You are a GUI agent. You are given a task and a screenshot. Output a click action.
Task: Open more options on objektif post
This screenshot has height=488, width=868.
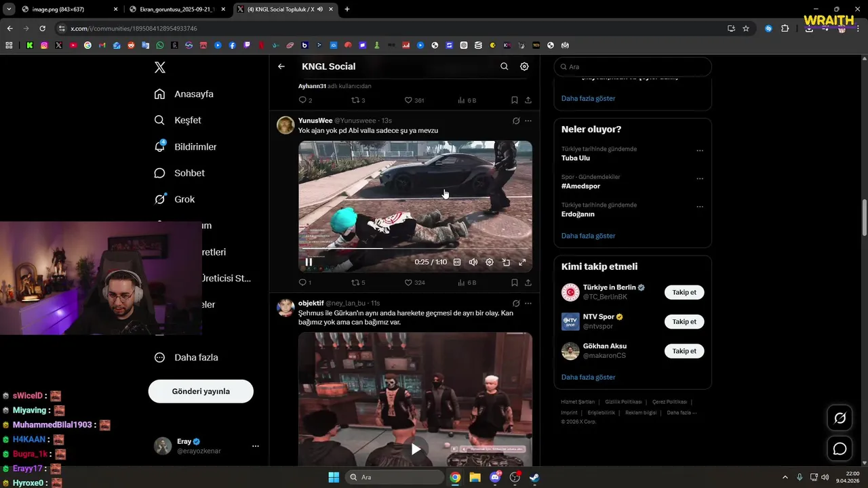tap(528, 303)
